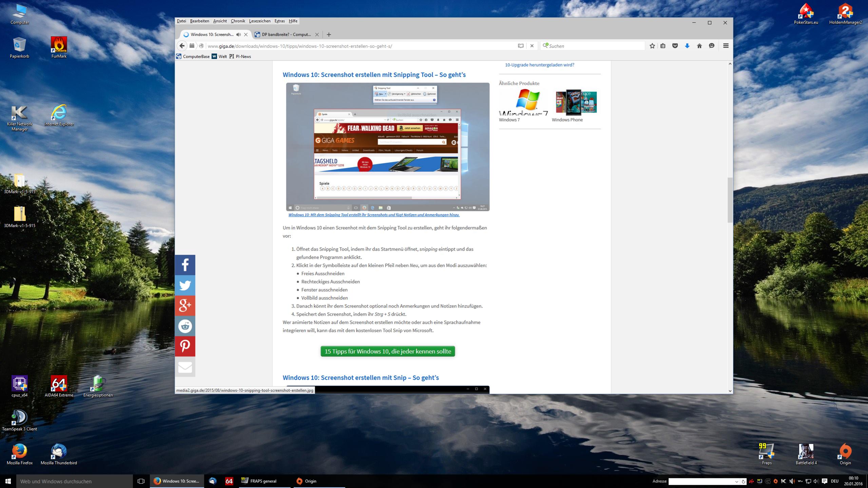This screenshot has height=488, width=868.
Task: Open the Welt bookmark
Action: click(x=219, y=56)
